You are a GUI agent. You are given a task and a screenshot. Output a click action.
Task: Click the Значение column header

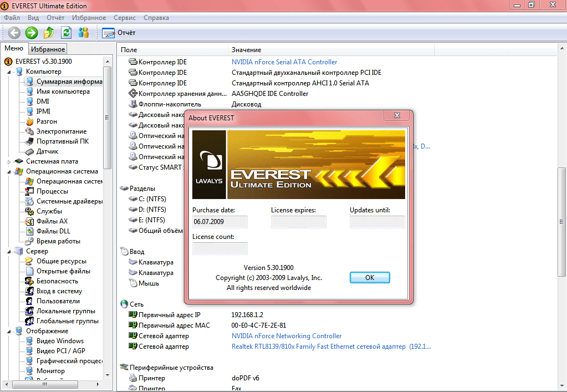click(x=331, y=50)
